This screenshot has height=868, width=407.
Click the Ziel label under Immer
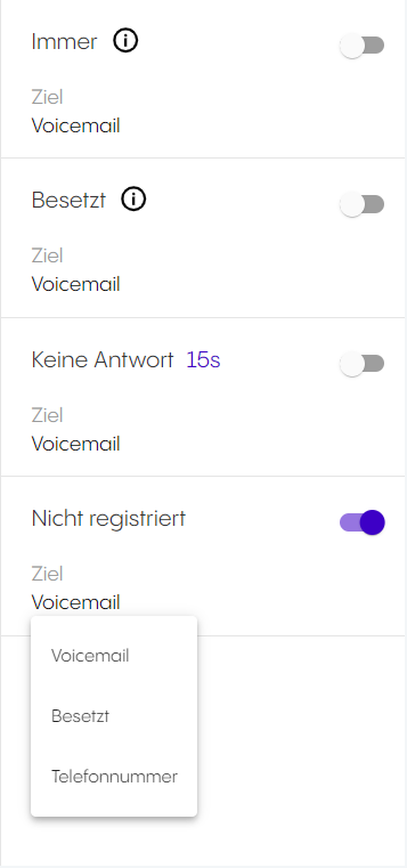(x=47, y=97)
